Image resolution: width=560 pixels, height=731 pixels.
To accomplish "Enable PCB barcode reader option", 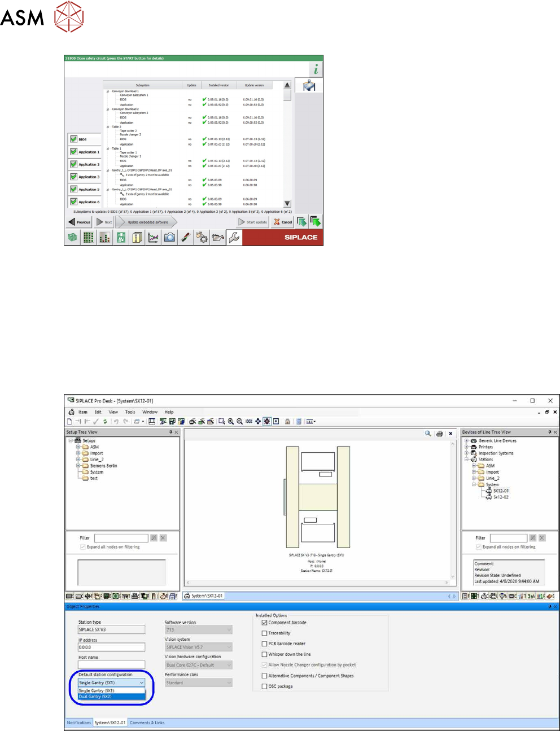I will (x=264, y=644).
